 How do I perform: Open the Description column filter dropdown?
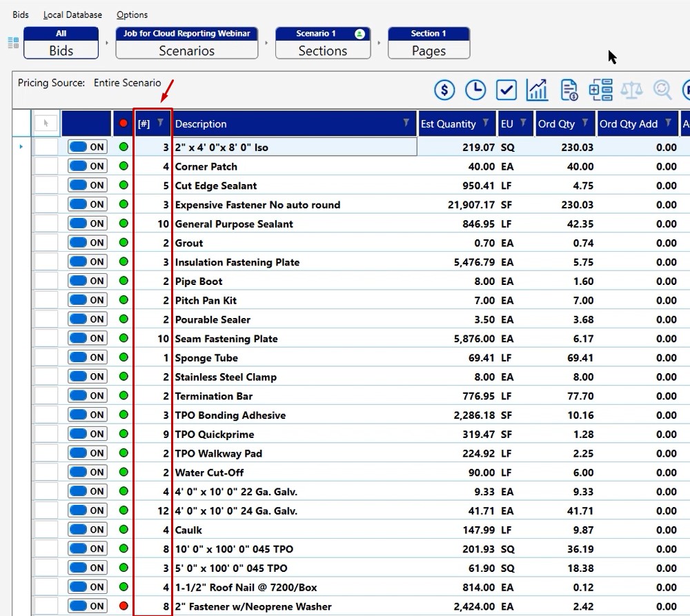(x=406, y=123)
